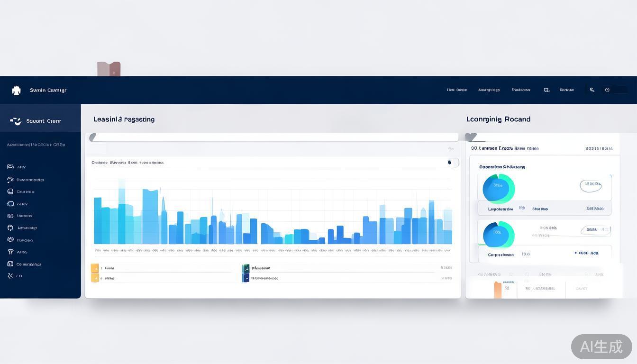This screenshot has height=364, width=637.
Task: Click the upper blue-green pie chart
Action: click(498, 188)
